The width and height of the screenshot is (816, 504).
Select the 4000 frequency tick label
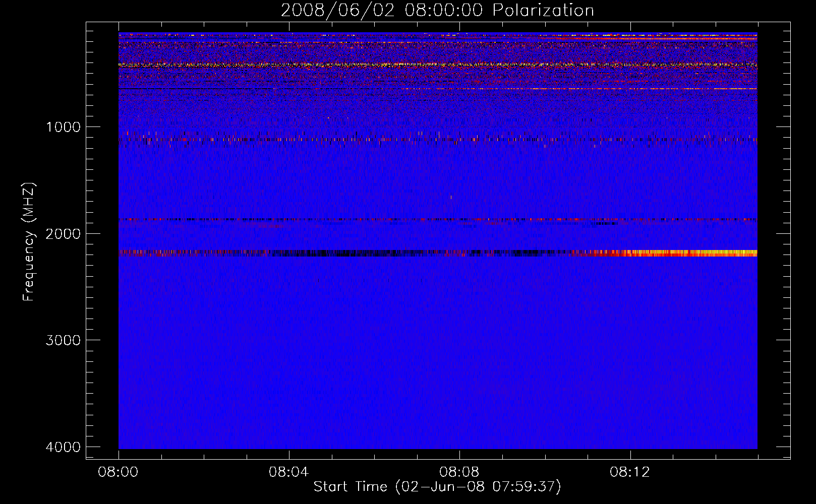click(63, 447)
